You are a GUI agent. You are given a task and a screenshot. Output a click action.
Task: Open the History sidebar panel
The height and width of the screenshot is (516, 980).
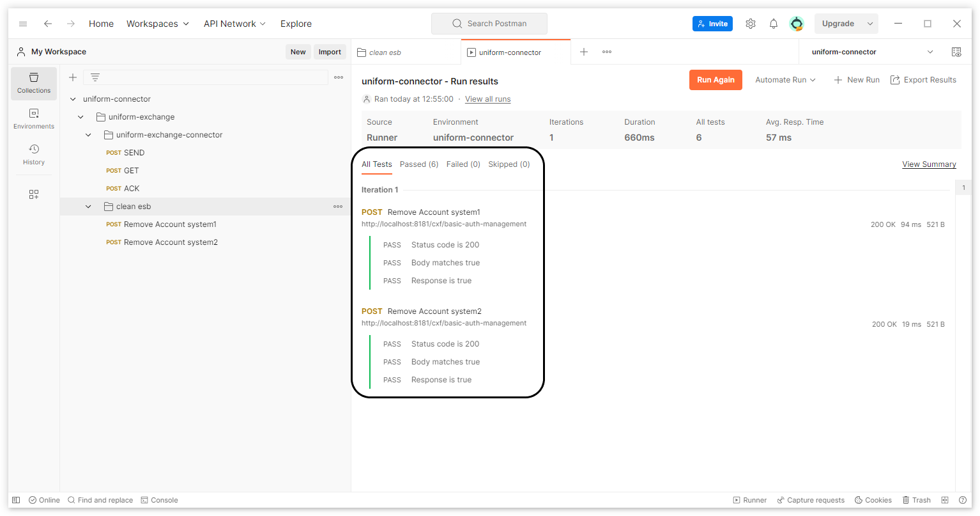(x=34, y=155)
